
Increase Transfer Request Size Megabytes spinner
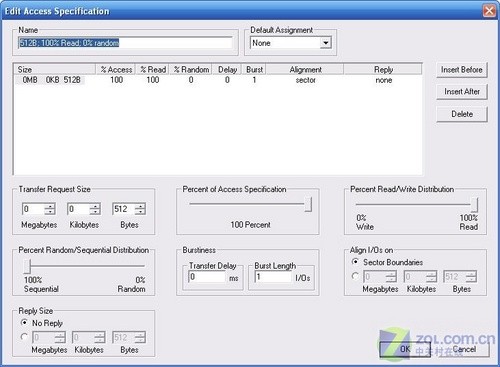[x=50, y=206]
